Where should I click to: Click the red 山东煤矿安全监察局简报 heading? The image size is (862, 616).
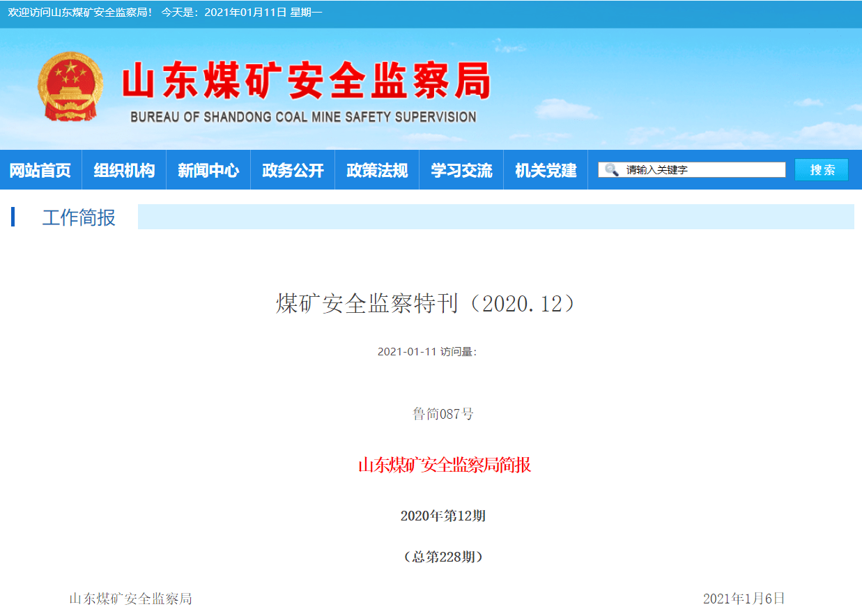[x=445, y=465]
